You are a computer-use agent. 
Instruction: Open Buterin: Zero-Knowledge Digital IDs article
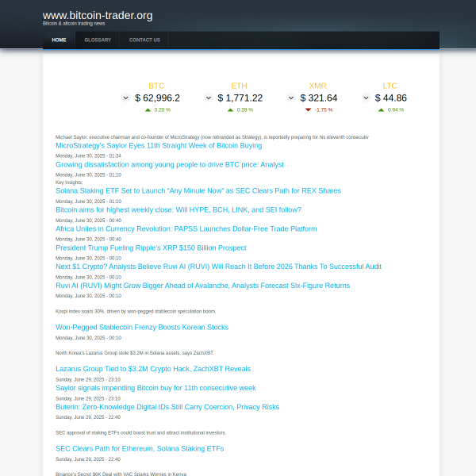point(167,407)
